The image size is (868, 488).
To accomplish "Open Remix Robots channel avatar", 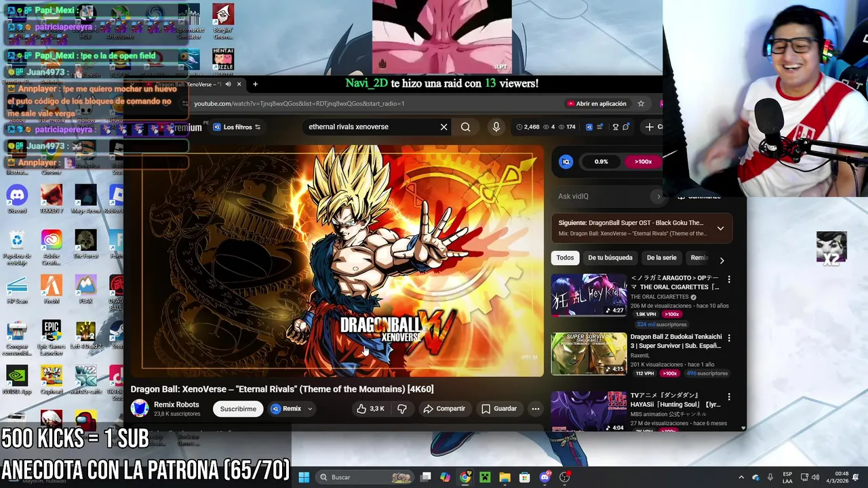I will coord(140,408).
